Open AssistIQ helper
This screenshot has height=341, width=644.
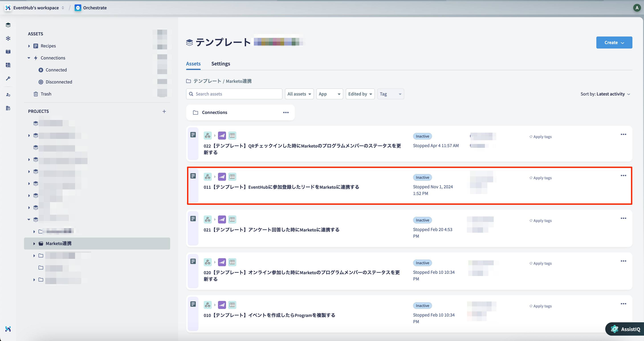(625, 329)
